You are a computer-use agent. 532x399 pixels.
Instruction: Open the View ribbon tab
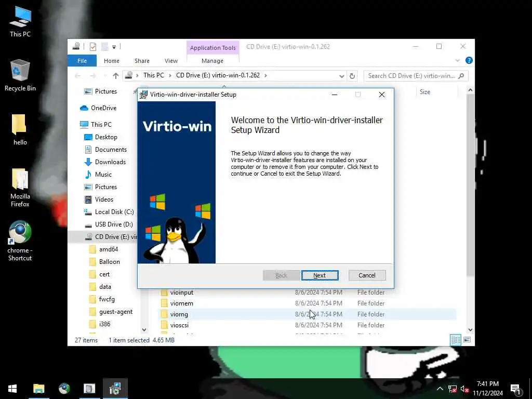tap(171, 61)
